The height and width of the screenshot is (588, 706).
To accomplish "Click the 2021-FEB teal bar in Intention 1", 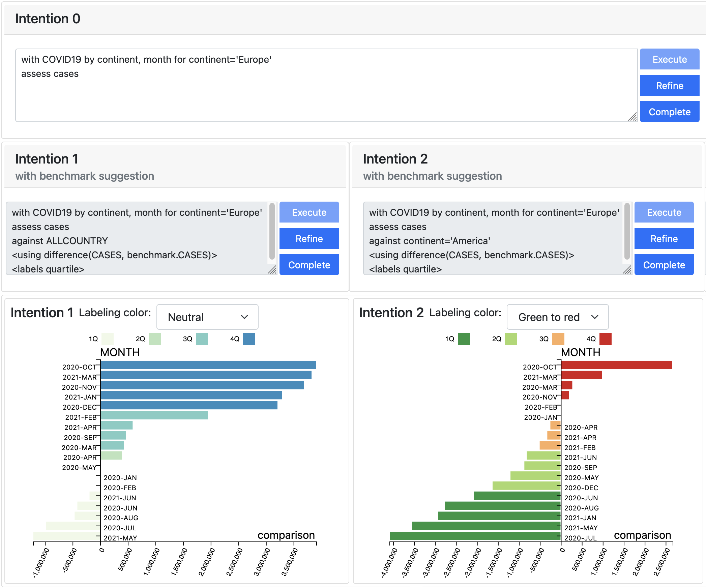I will tap(154, 415).
